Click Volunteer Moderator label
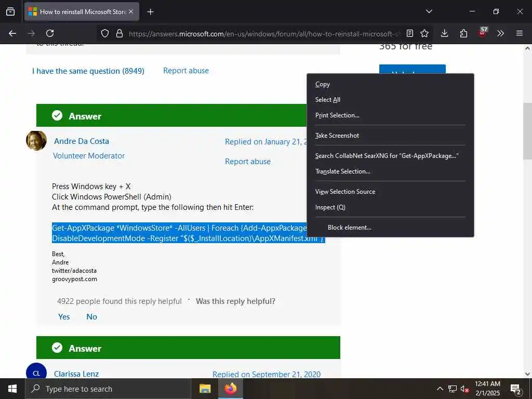This screenshot has height=399, width=532. coord(89,156)
